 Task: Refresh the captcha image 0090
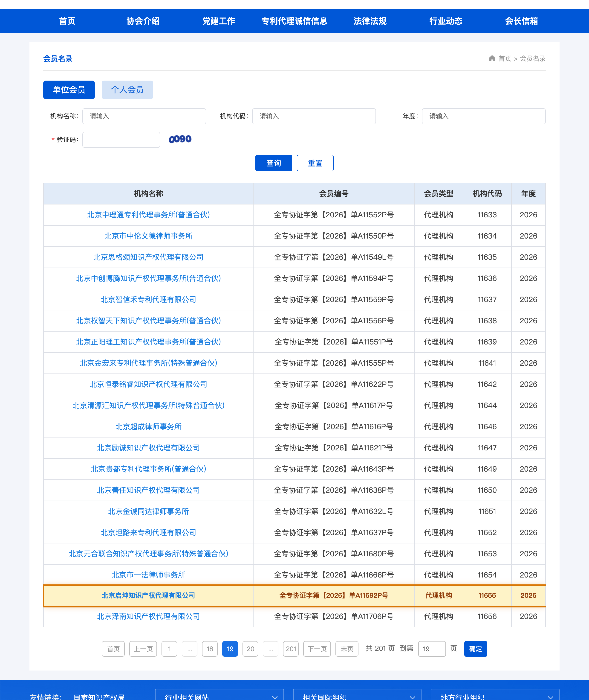[x=180, y=139]
